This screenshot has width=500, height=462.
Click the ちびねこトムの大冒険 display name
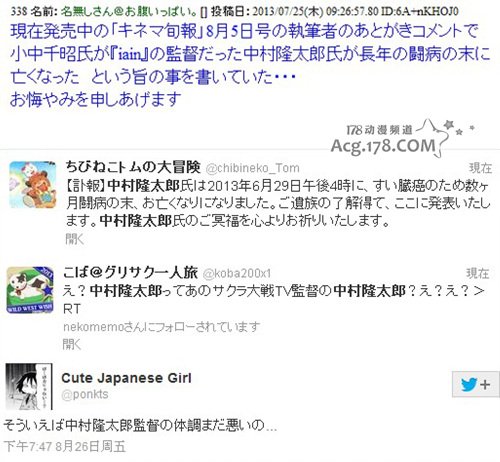tap(133, 167)
